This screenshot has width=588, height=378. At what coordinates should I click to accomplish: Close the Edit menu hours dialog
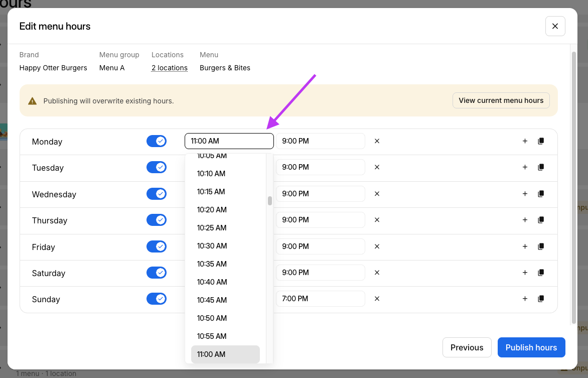click(555, 26)
